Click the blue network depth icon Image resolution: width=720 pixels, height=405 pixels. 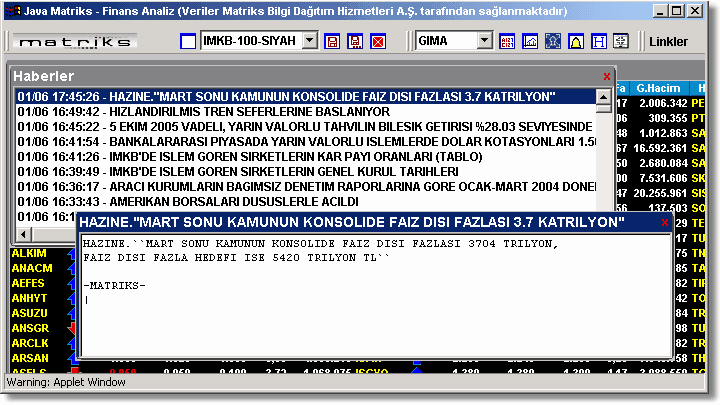[553, 41]
